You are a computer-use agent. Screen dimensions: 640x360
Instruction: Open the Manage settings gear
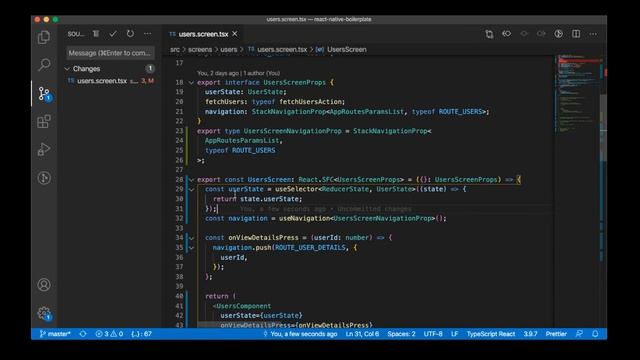[x=44, y=313]
